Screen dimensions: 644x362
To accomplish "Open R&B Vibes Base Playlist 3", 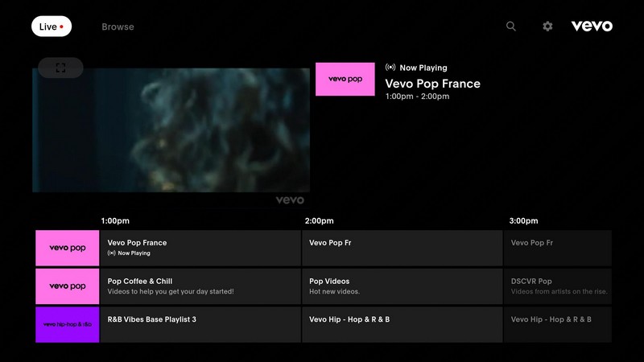I will [x=200, y=324].
